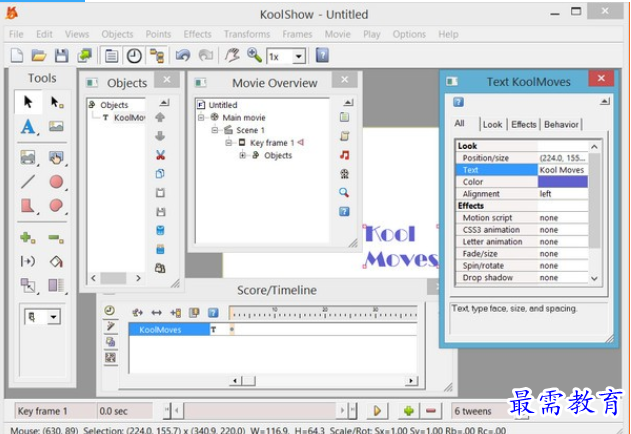Viewport: 631px width, 434px height.
Task: Open a file with folder icon
Action: (x=39, y=56)
